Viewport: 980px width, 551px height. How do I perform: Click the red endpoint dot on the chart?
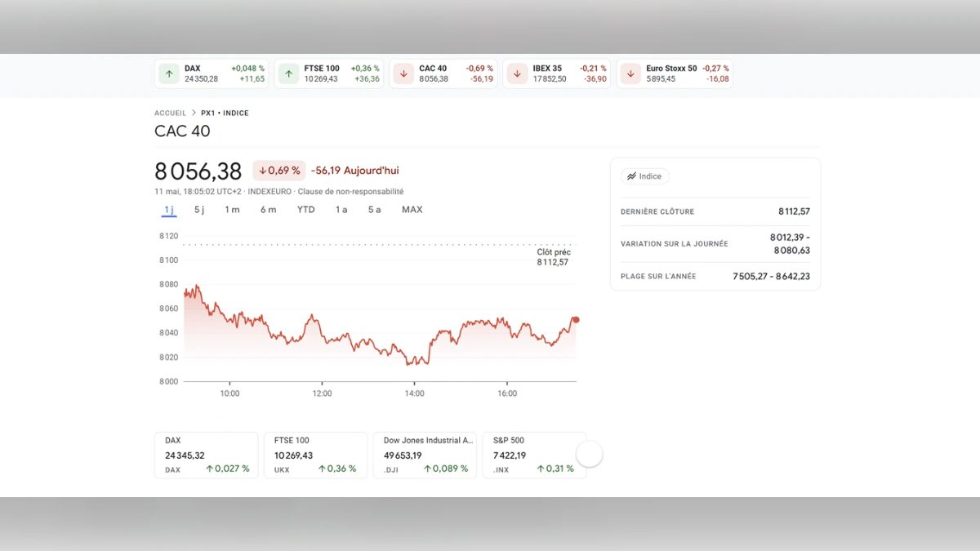pyautogui.click(x=576, y=319)
